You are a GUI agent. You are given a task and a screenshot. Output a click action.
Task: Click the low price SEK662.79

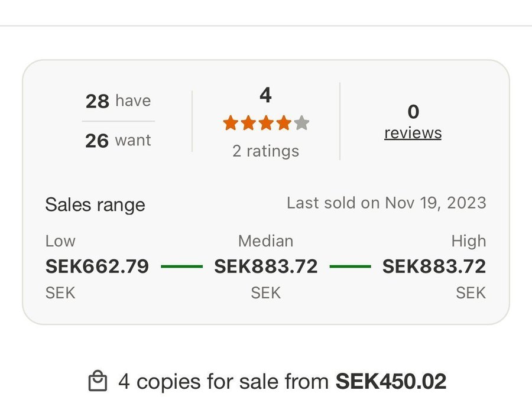pos(97,266)
